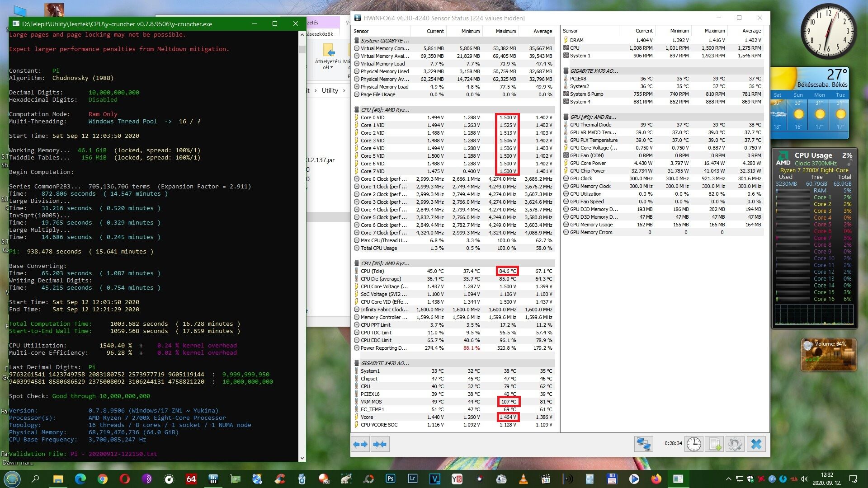Click right pane Minimum column header
This screenshot has width=868, height=488.
[x=673, y=31]
